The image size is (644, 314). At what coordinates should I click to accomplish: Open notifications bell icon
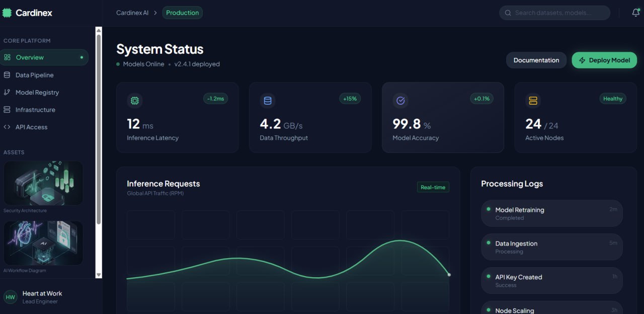636,13
